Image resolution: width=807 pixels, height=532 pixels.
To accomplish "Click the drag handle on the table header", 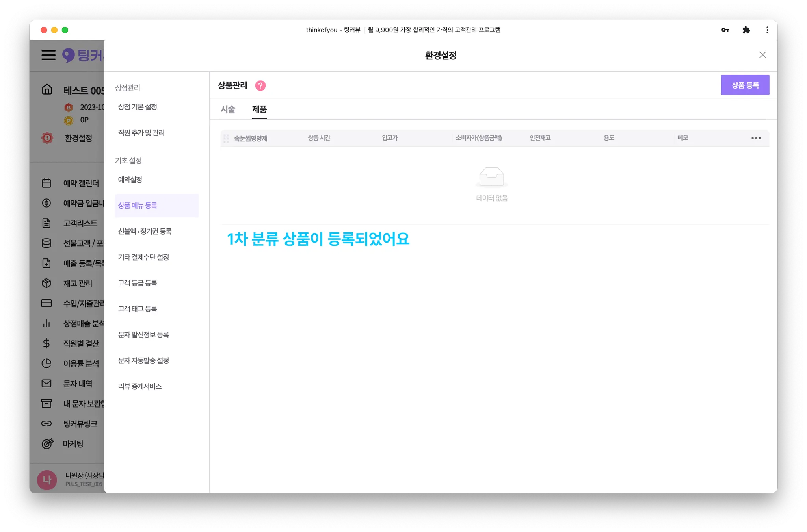I will (226, 138).
